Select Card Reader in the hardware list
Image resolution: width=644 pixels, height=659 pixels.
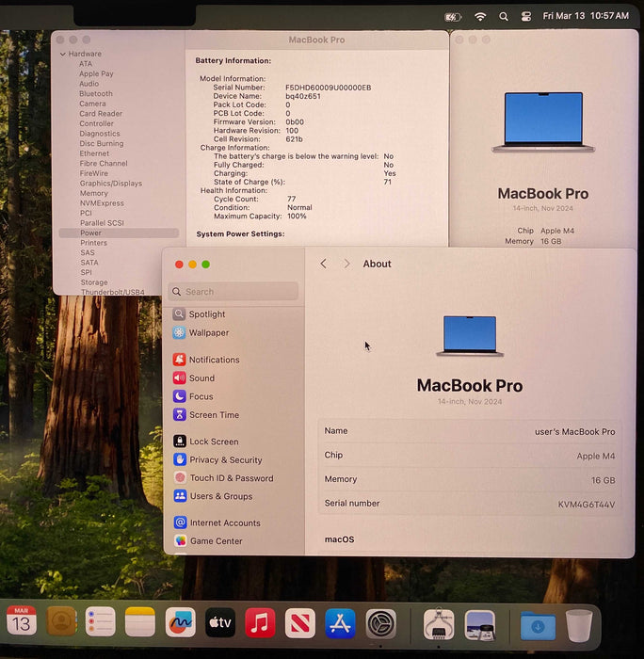coord(101,114)
